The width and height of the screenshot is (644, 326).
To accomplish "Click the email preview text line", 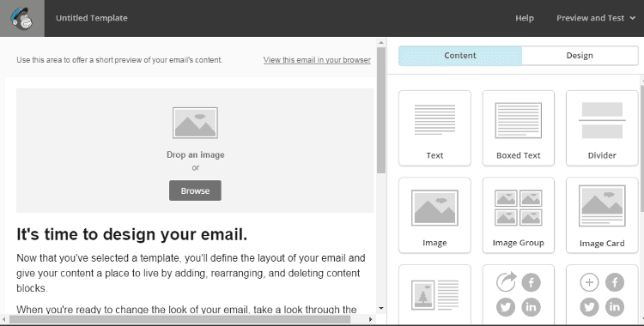I will 119,60.
